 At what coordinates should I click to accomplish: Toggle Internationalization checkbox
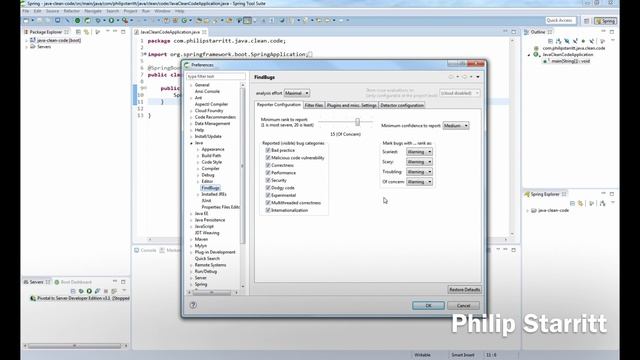pyautogui.click(x=268, y=210)
